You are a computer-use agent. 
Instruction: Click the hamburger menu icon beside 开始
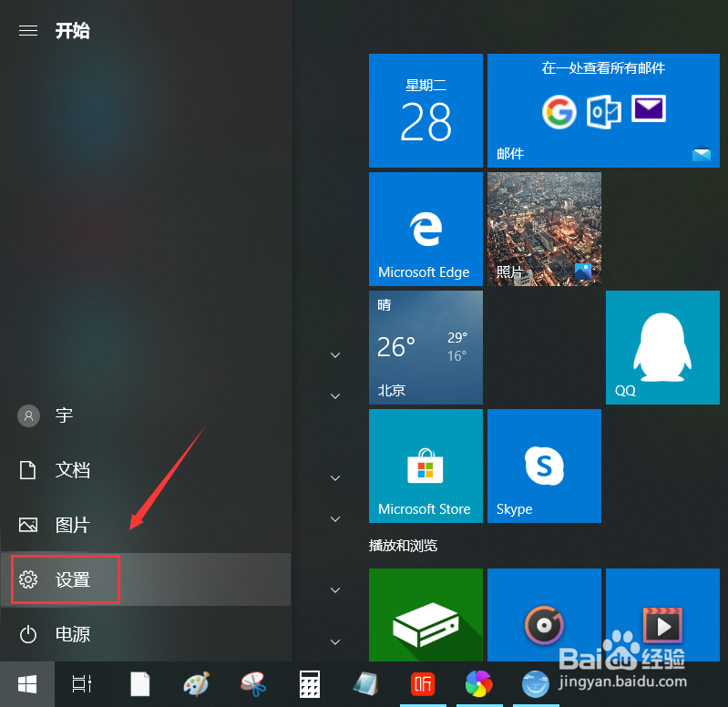(x=28, y=31)
